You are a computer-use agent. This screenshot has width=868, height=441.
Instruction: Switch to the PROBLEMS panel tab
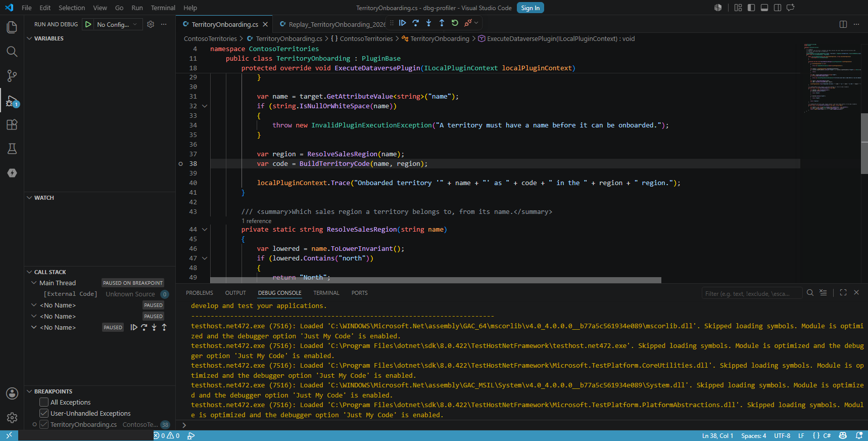pos(200,293)
